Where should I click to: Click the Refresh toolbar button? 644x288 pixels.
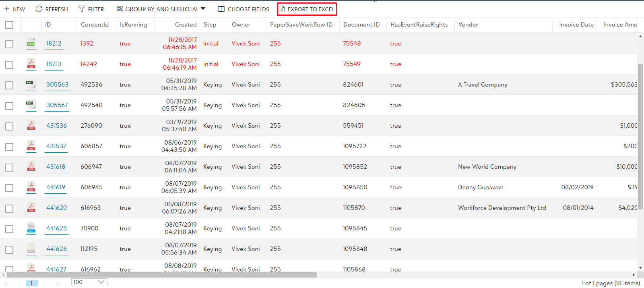click(x=52, y=9)
